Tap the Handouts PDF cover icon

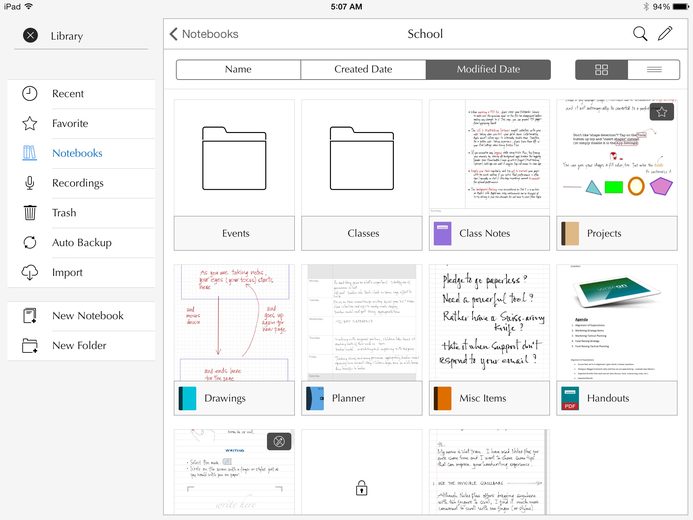(570, 398)
